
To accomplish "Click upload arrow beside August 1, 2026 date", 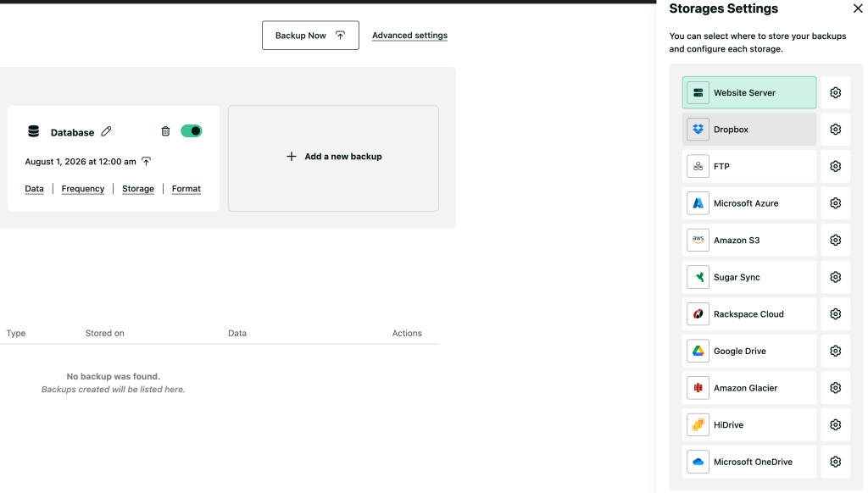I will (146, 162).
